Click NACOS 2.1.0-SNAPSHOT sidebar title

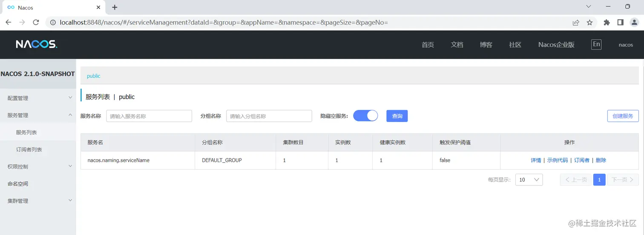pyautogui.click(x=38, y=74)
